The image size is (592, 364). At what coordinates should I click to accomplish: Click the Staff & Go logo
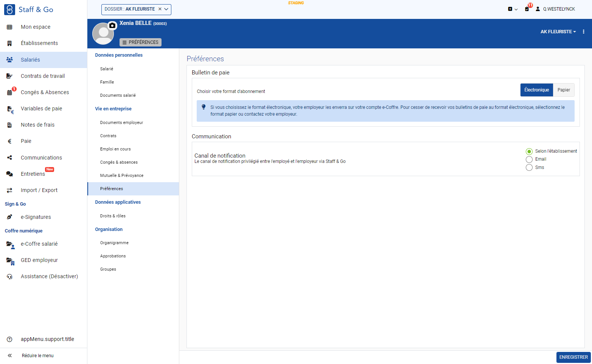click(29, 9)
